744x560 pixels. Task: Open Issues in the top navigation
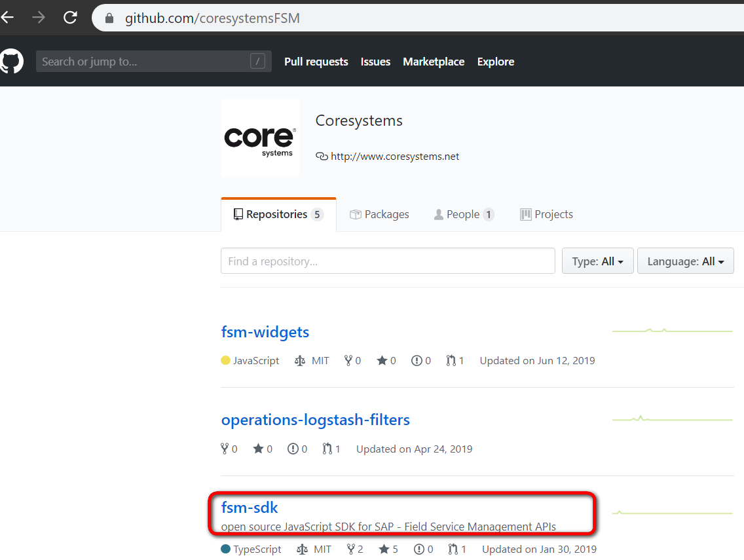[x=375, y=62]
